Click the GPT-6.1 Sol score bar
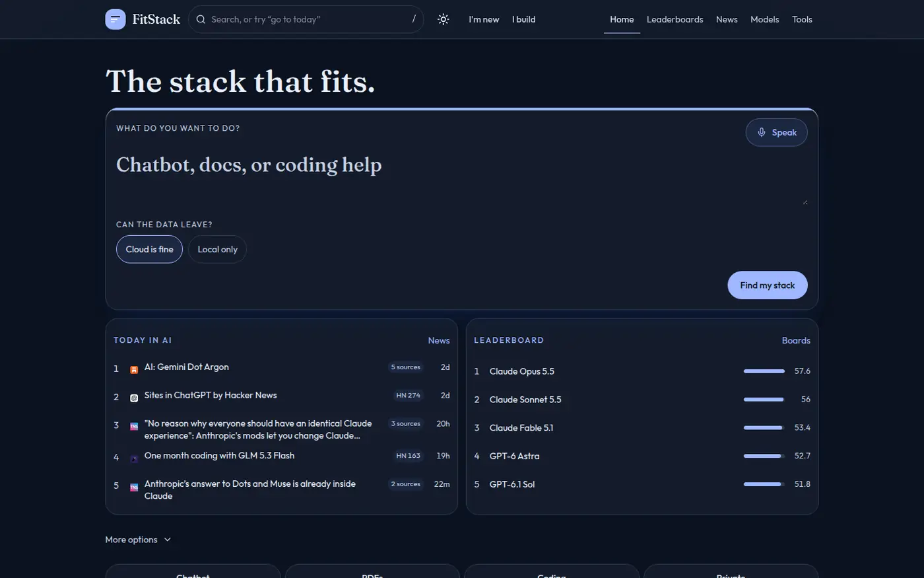The image size is (924, 578). click(x=764, y=484)
